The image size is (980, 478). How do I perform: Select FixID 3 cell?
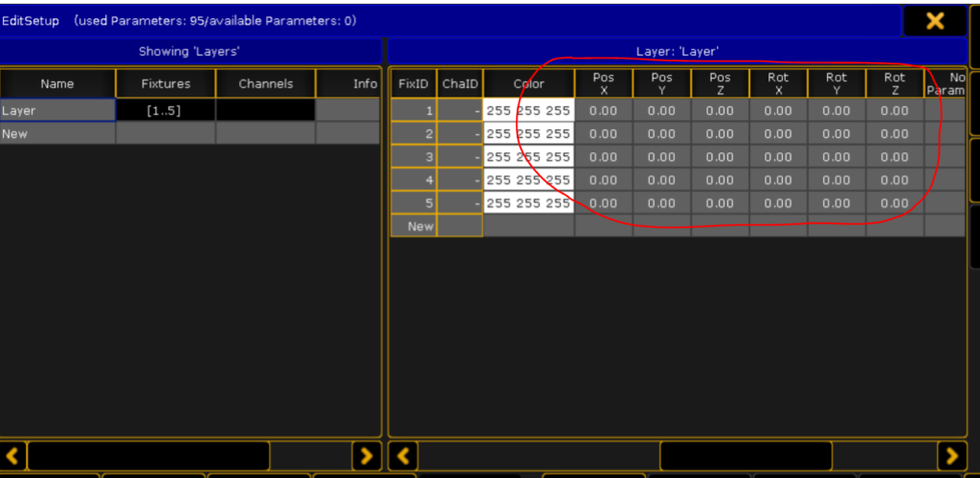(413, 157)
